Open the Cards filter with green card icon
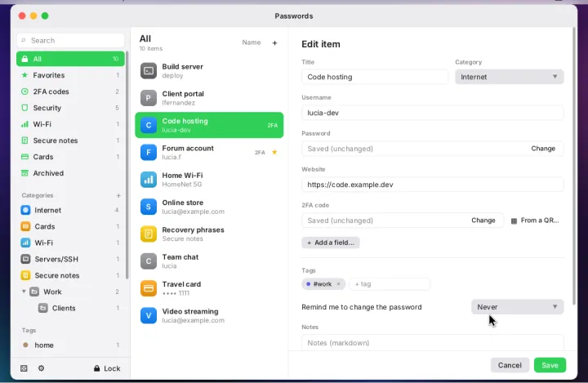Viewport: 588px width, 383px height. pos(70,157)
